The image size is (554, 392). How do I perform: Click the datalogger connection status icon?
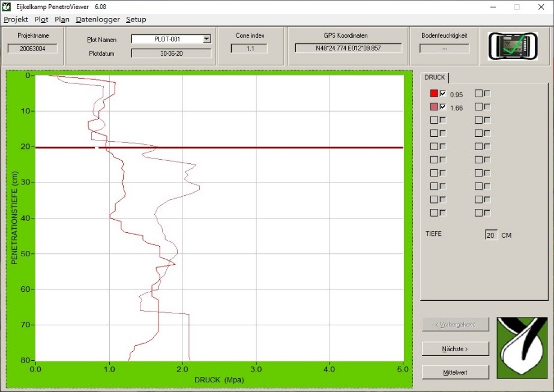[513, 46]
